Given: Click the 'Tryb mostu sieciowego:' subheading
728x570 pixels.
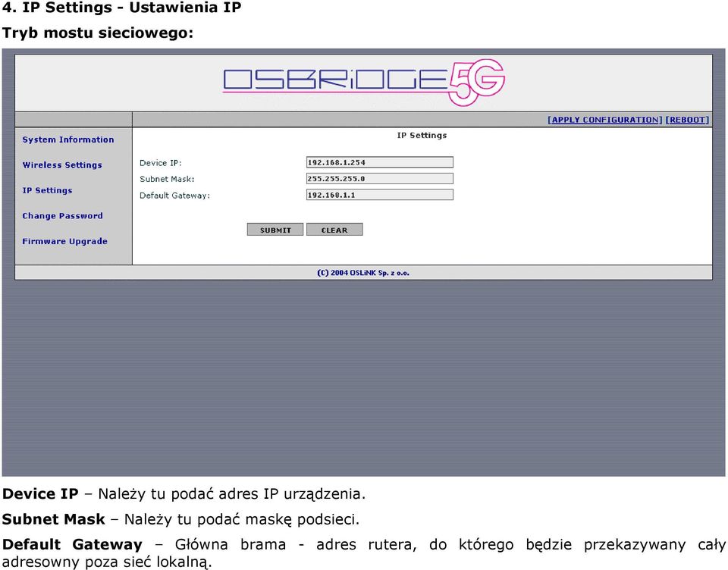Looking at the screenshot, I should tap(98, 33).
